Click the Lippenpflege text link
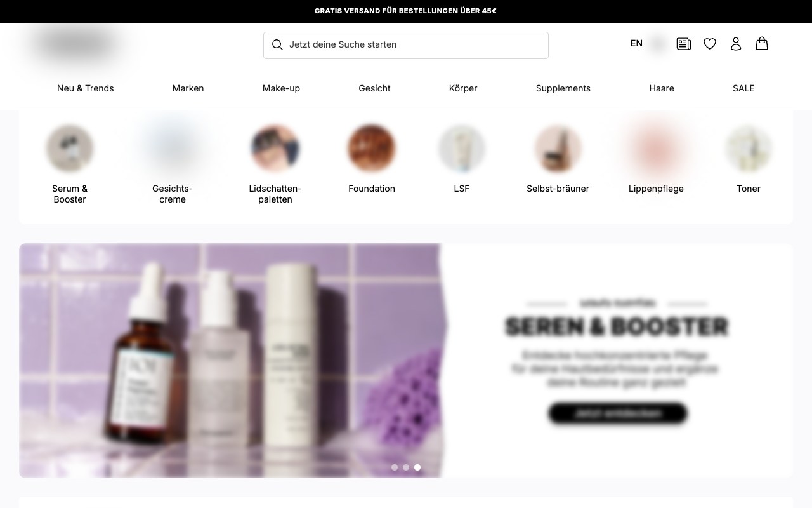 pos(656,189)
